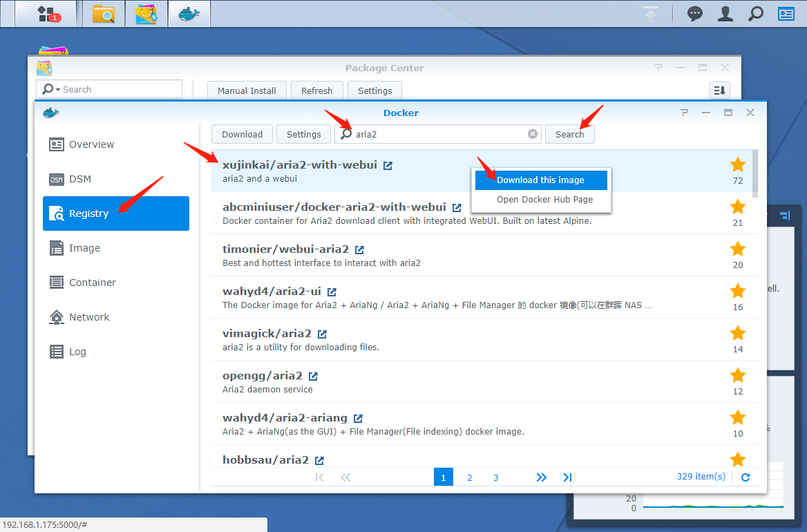Select Container in Docker sidebar
The height and width of the screenshot is (532, 807).
click(116, 283)
